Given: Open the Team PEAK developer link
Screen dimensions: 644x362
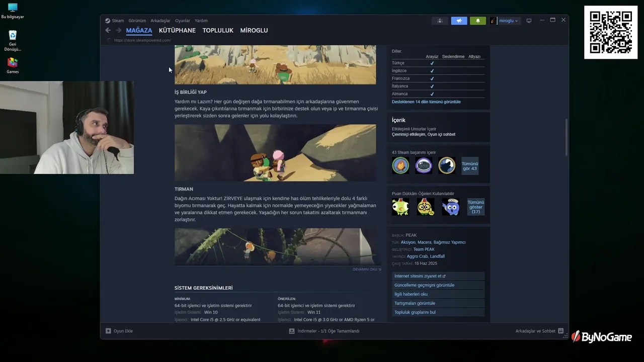Looking at the screenshot, I should 424,249.
